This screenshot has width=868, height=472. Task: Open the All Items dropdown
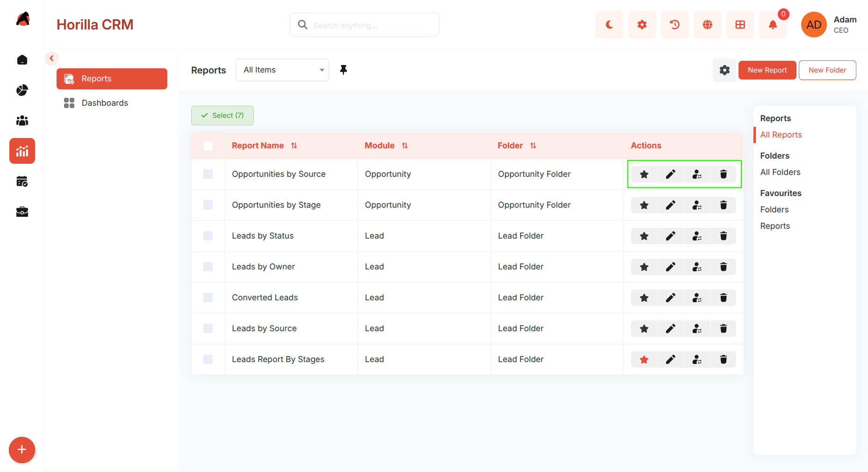[282, 70]
